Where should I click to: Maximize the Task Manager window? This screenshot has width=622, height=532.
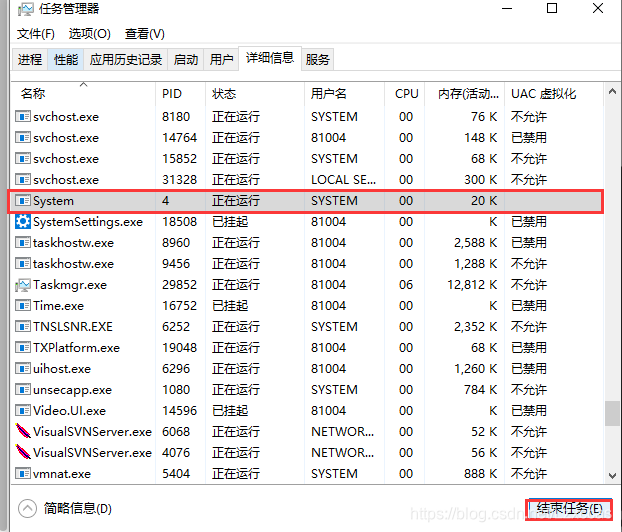pos(552,8)
